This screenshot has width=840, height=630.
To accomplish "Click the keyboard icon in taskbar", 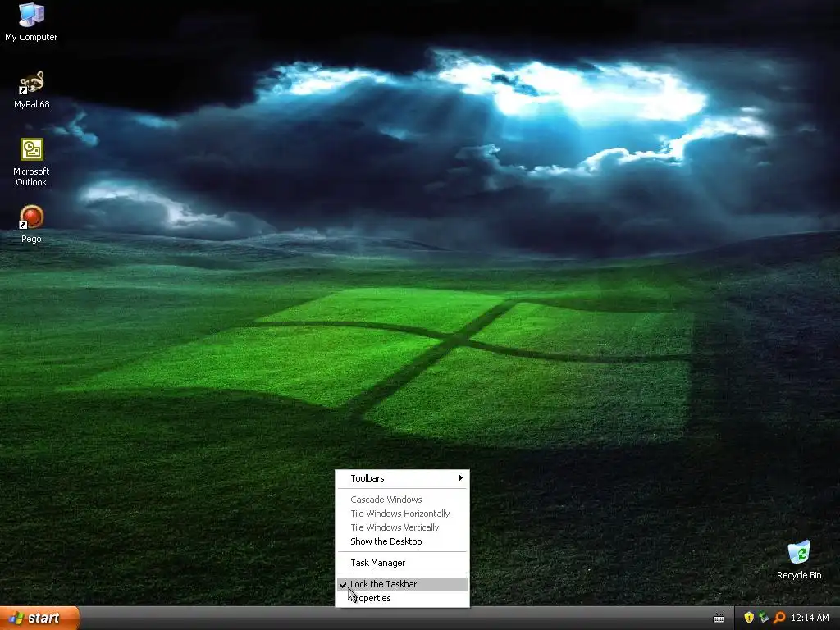I will [x=719, y=619].
